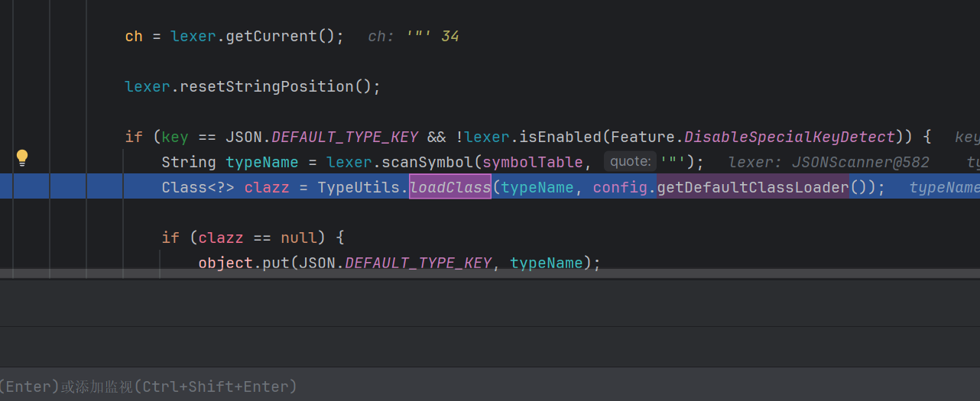Click the yellow lightbulb intention icon
This screenshot has height=401, width=980.
point(22,158)
